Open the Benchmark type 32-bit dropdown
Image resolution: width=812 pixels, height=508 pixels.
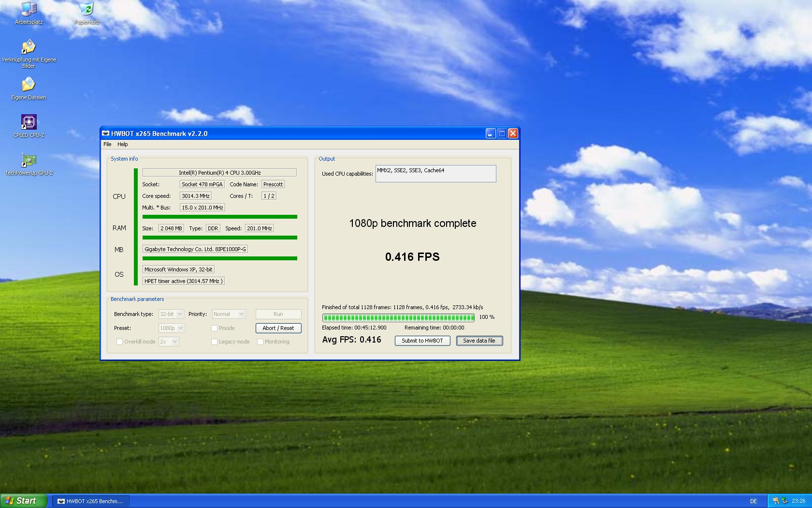pyautogui.click(x=171, y=314)
